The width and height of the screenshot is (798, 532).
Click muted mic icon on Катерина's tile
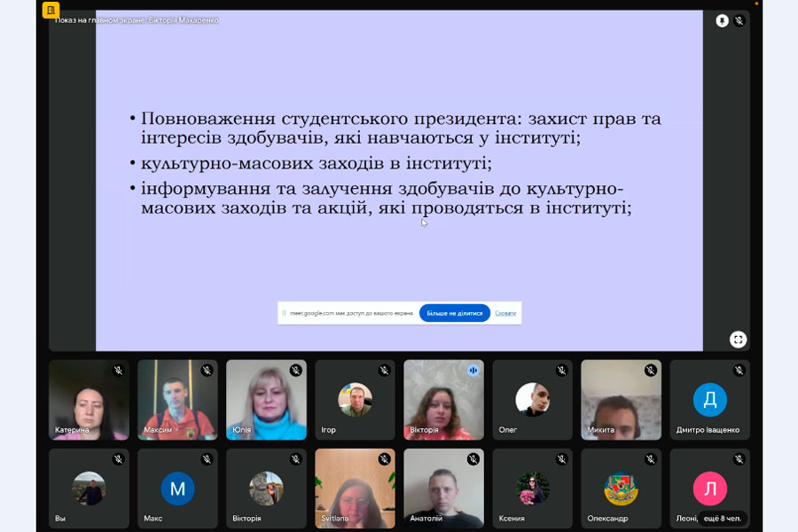[x=118, y=371]
